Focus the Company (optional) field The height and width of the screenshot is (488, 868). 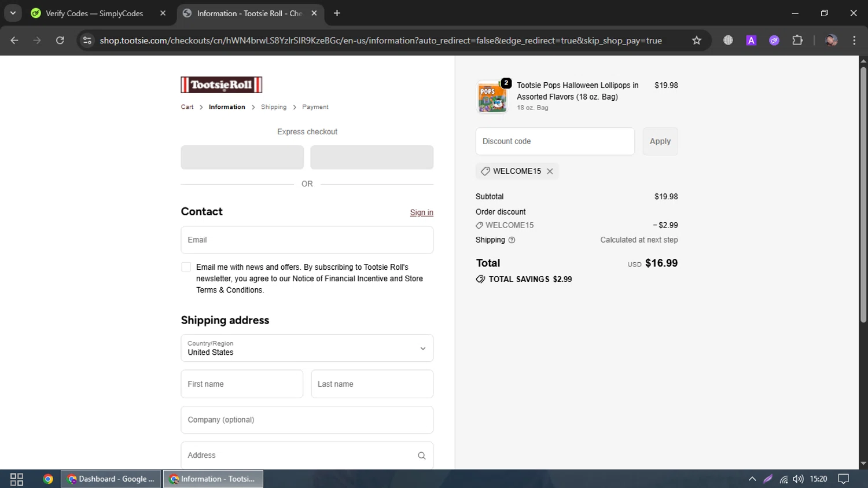click(307, 420)
